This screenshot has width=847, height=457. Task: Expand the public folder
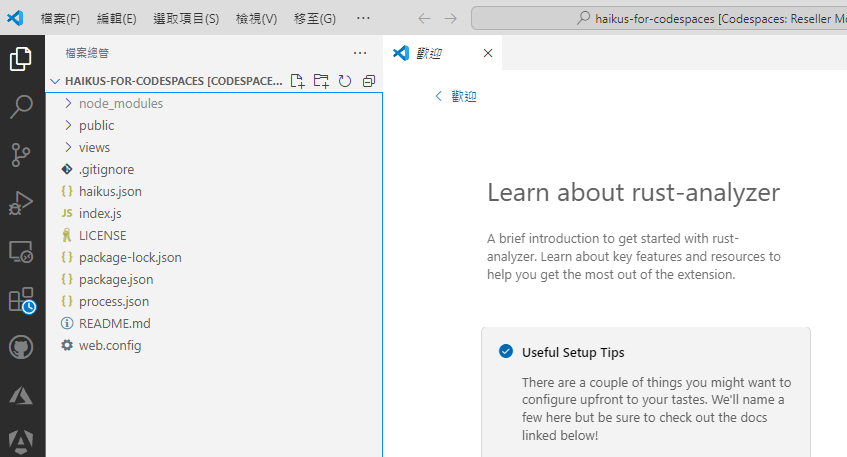pyautogui.click(x=214, y=125)
